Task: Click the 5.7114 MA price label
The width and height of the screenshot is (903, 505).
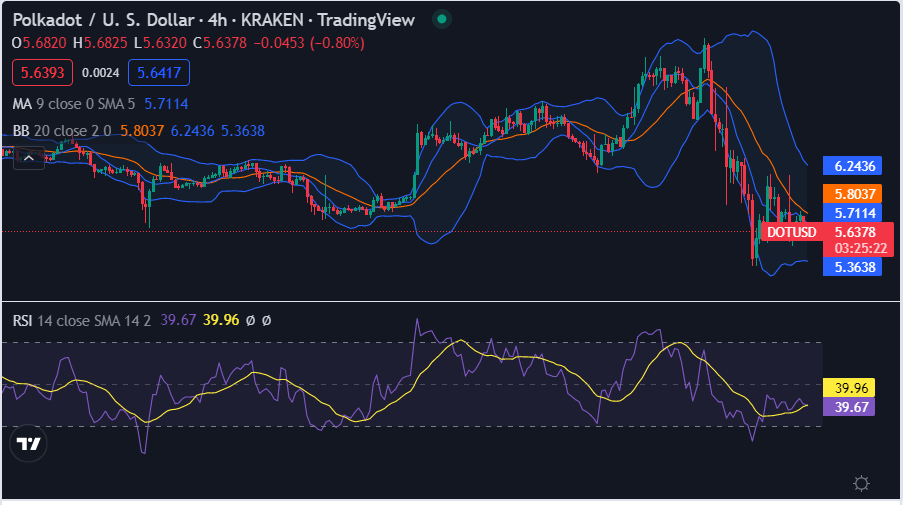Action: [x=852, y=213]
